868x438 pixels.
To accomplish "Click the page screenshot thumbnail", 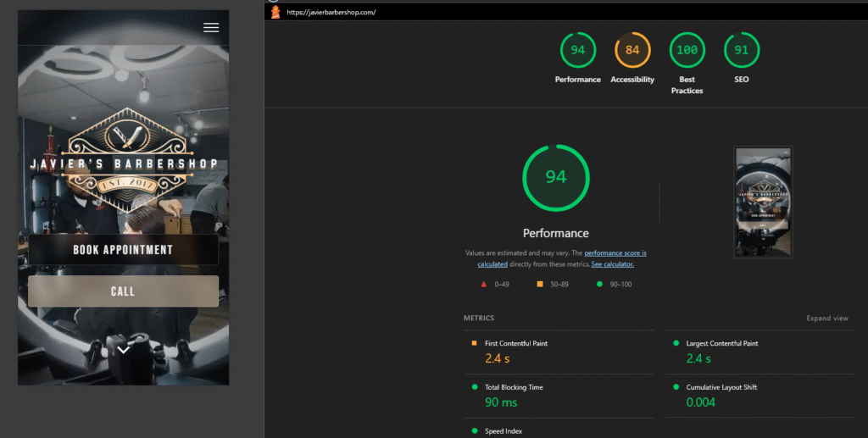I will pos(764,202).
